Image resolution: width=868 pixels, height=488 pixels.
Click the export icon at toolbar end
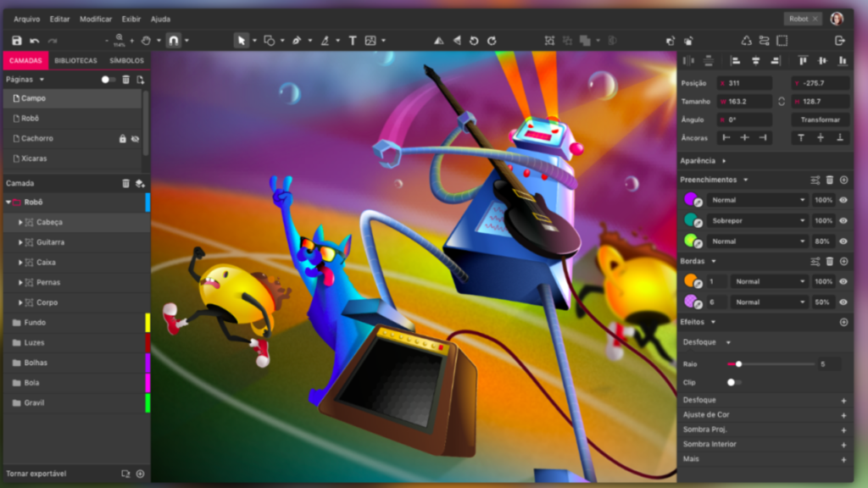(x=840, y=41)
